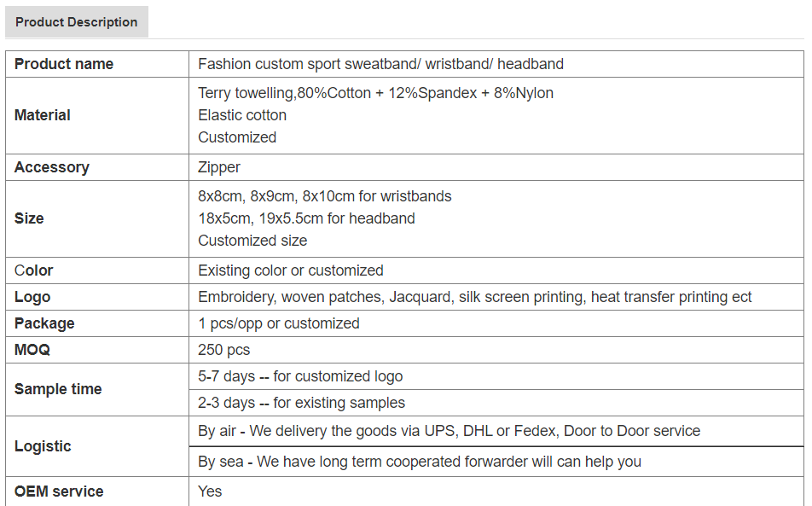Click the Product name row label

coord(64,64)
